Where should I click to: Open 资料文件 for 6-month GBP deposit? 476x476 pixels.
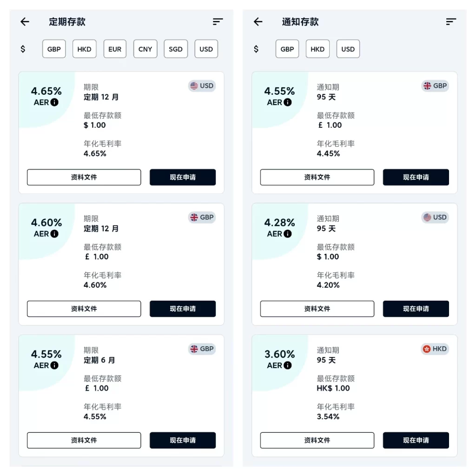pyautogui.click(x=84, y=440)
